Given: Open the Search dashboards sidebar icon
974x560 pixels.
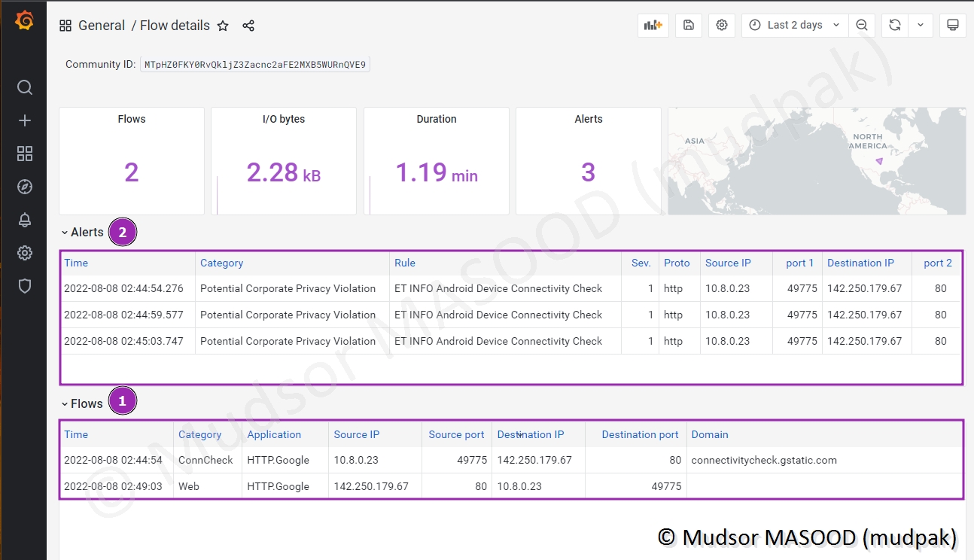Looking at the screenshot, I should (25, 88).
